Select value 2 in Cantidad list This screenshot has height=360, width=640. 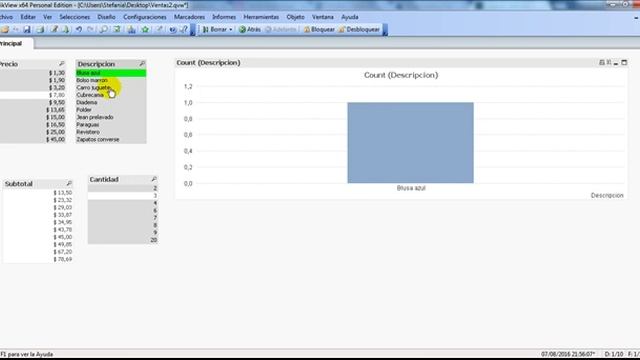point(123,188)
